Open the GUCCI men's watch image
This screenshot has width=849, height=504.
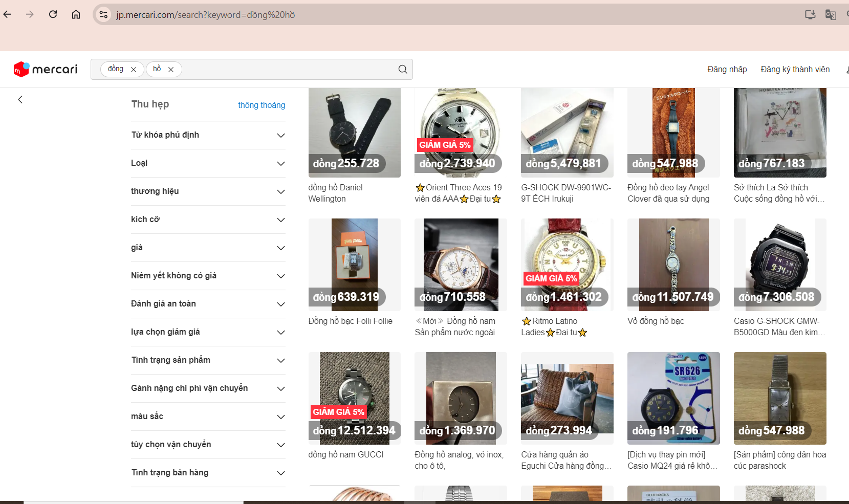(355, 398)
